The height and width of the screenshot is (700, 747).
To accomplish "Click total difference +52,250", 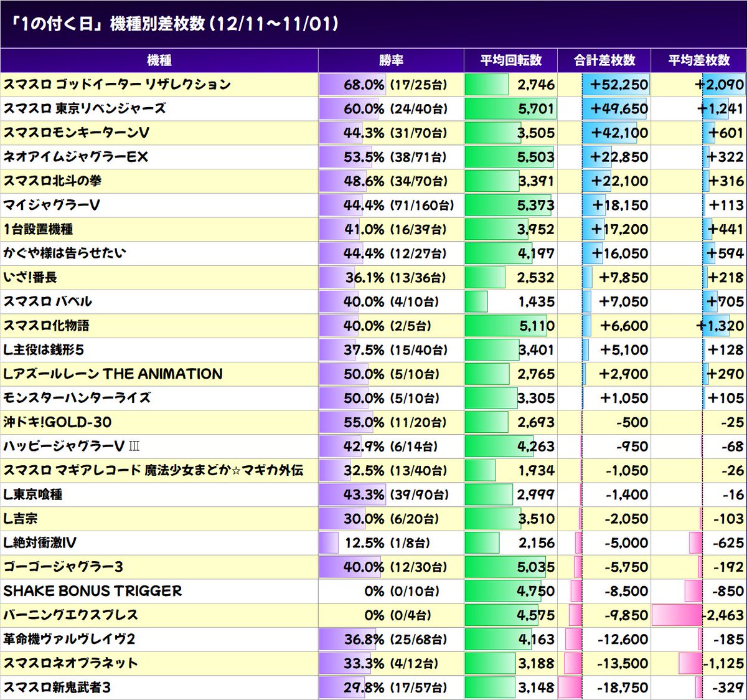I will tap(619, 85).
